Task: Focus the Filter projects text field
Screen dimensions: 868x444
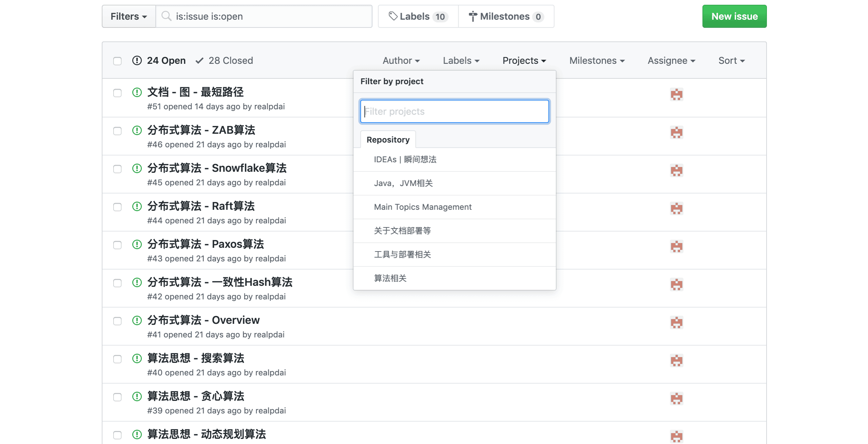Action: 454,111
